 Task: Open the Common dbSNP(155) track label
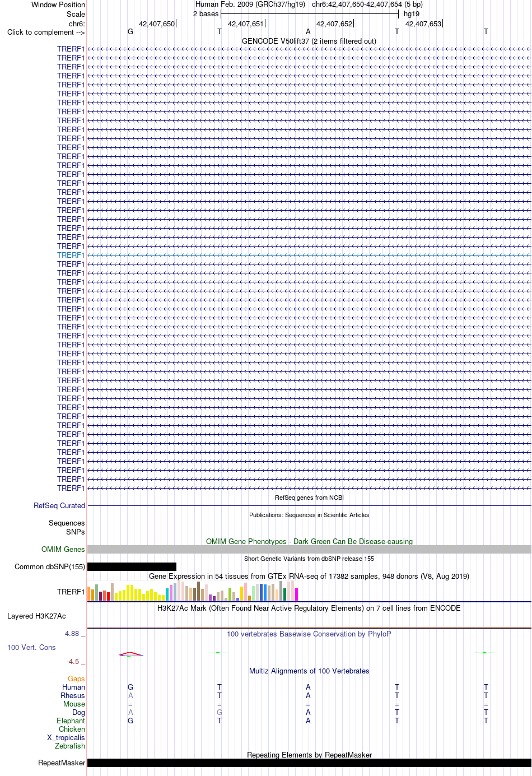coord(50,566)
